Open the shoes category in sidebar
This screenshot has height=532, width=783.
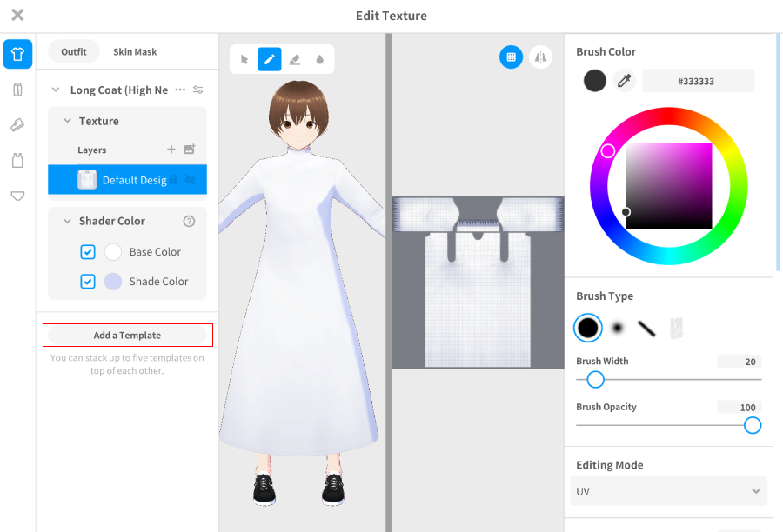click(17, 125)
